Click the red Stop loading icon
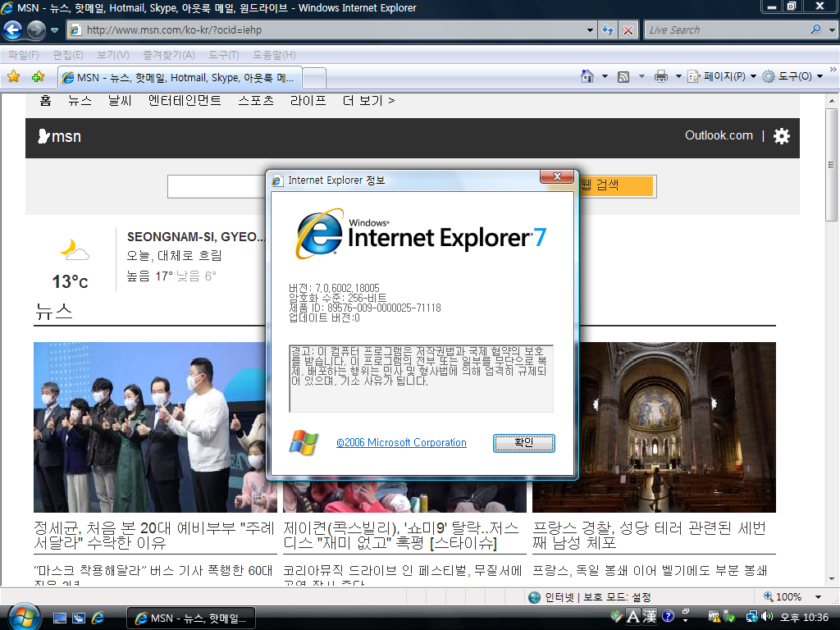The height and width of the screenshot is (630, 840). [628, 30]
